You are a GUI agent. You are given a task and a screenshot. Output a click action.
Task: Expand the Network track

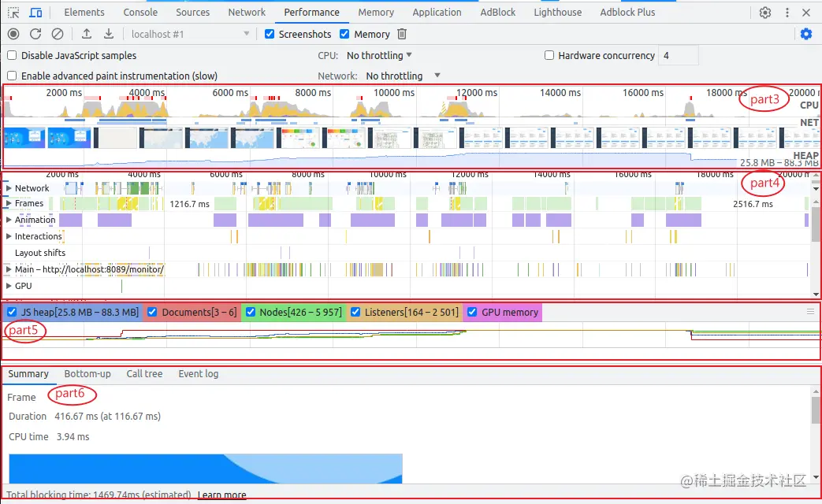pos(9,187)
